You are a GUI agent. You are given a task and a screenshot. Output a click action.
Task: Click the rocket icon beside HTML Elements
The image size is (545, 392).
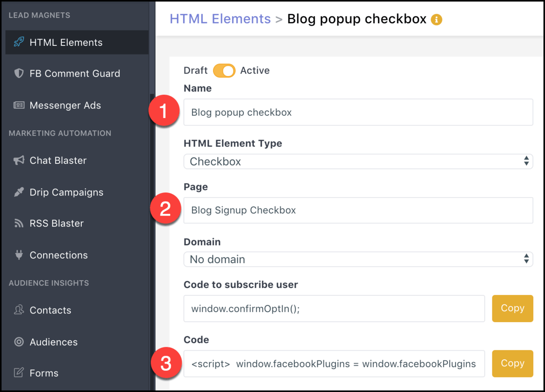point(19,43)
